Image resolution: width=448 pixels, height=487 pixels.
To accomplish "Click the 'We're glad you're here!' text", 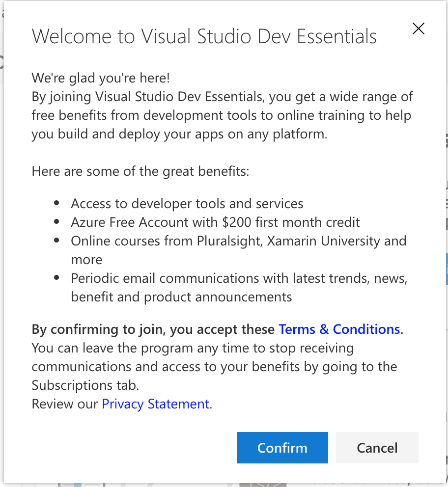I will point(101,78).
